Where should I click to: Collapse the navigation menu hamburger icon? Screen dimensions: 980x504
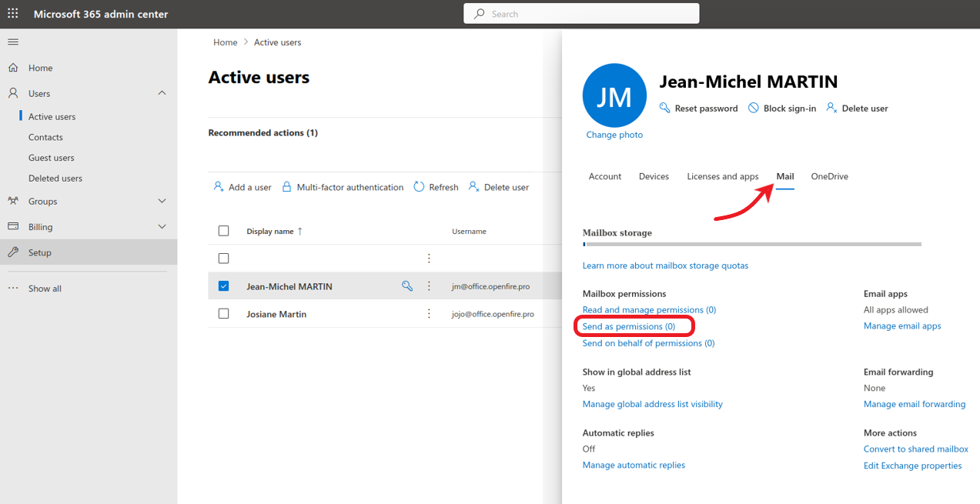coord(13,42)
